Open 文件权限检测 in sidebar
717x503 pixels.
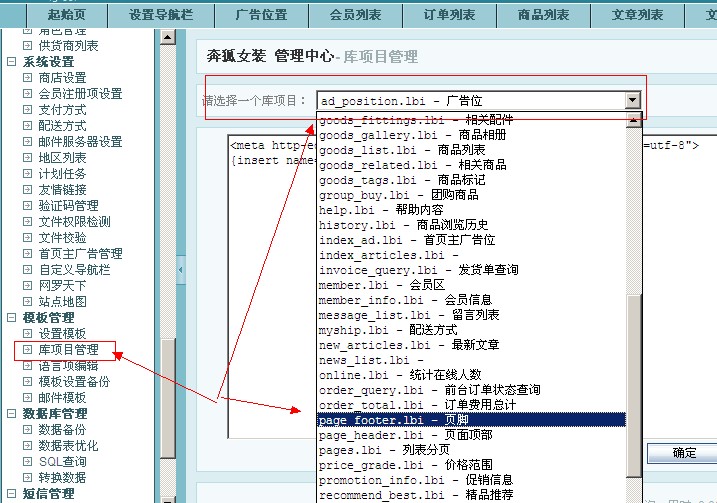(74, 222)
